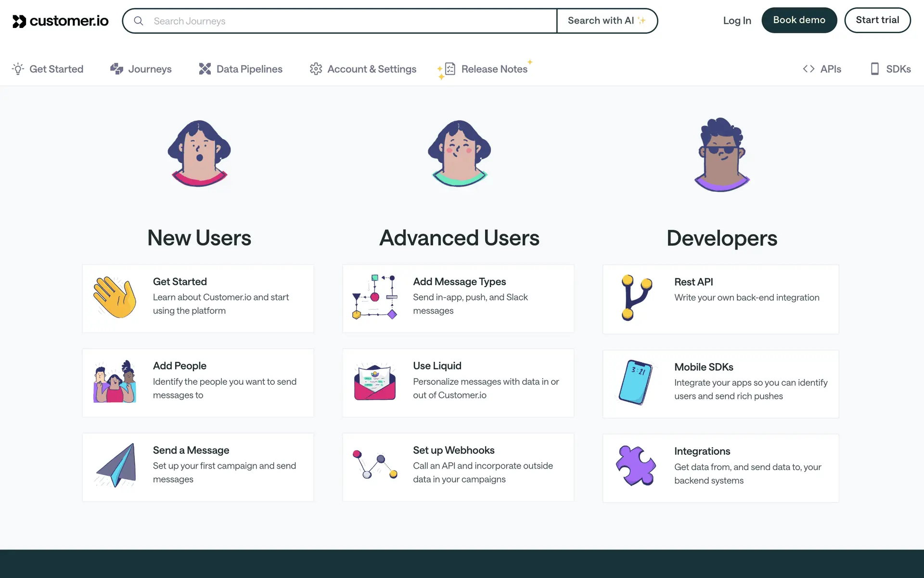View the Release Notes page
Image resolution: width=924 pixels, height=578 pixels.
tap(485, 69)
